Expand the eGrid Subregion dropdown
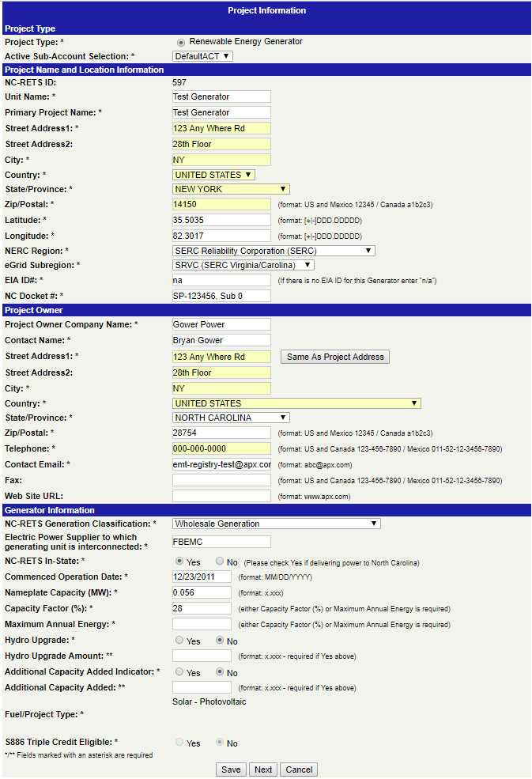532x779 pixels. coord(243,265)
